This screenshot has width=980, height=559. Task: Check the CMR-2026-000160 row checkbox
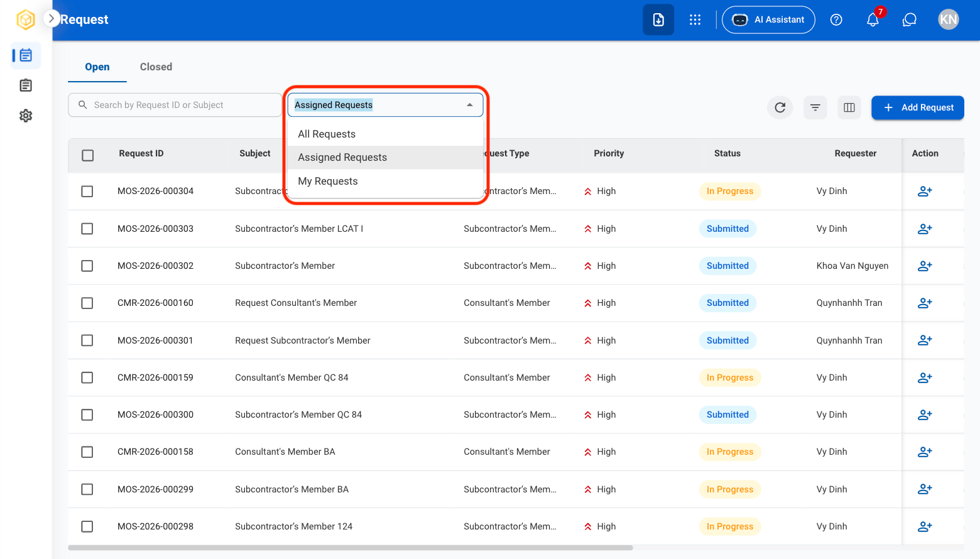pyautogui.click(x=87, y=303)
